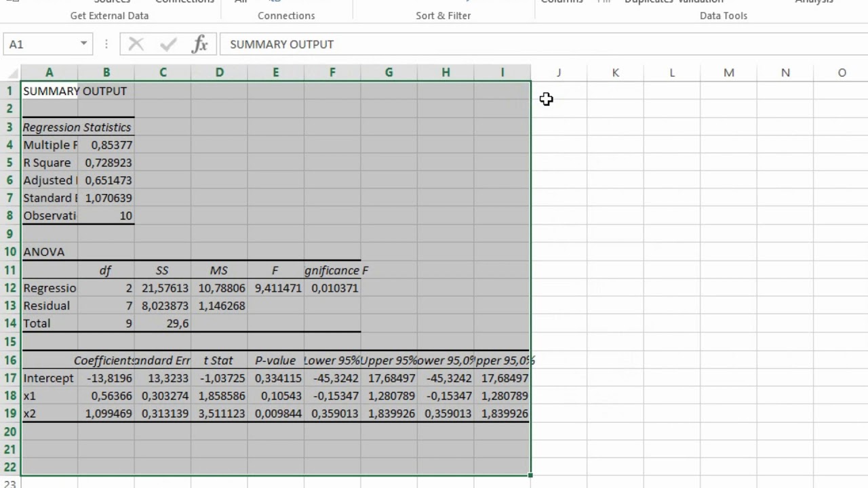This screenshot has width=868, height=488.
Task: Select column D header
Action: coord(219,73)
